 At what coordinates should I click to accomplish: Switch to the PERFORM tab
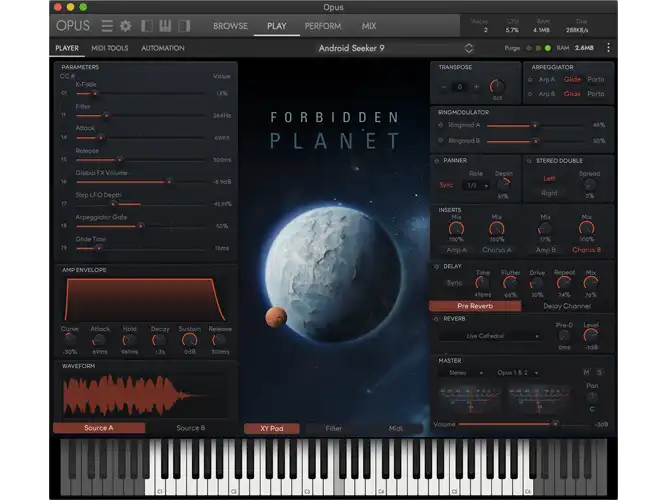click(x=323, y=26)
